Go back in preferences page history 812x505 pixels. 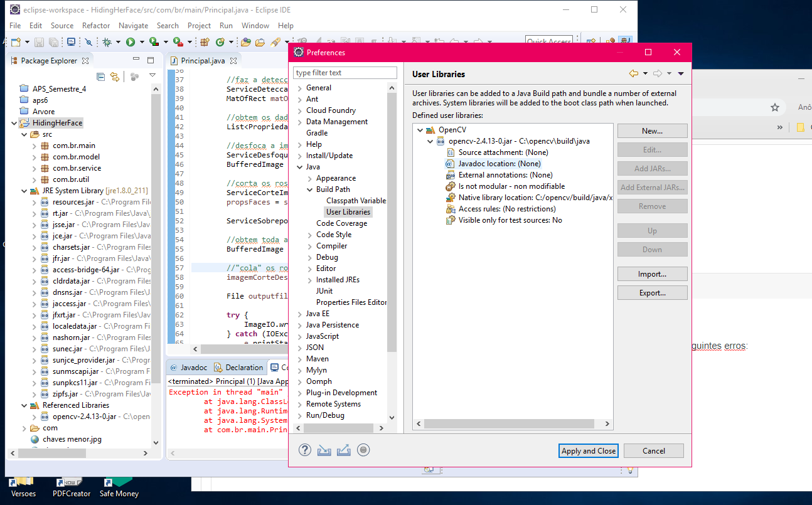click(x=634, y=74)
